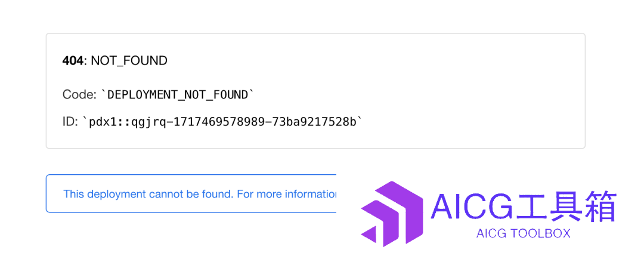Click the purple AICG Toolbox logo icon
The width and height of the screenshot is (644, 253).
tap(392, 214)
